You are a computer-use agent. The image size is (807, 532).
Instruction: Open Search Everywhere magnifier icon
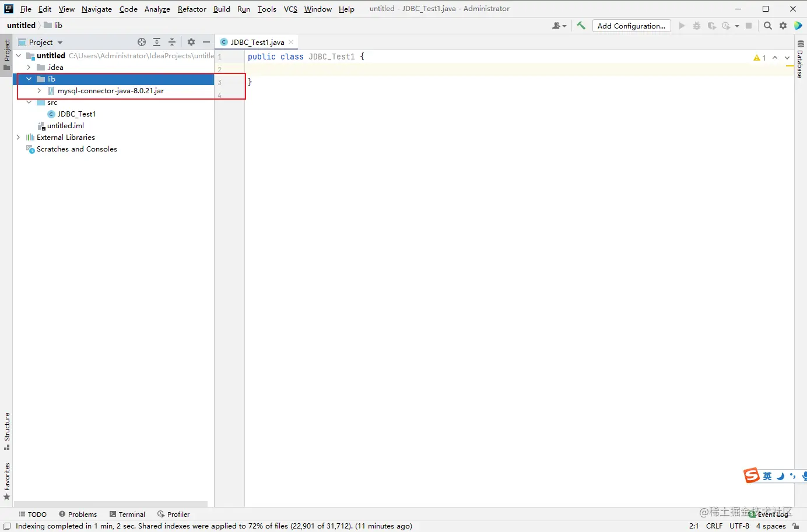768,26
